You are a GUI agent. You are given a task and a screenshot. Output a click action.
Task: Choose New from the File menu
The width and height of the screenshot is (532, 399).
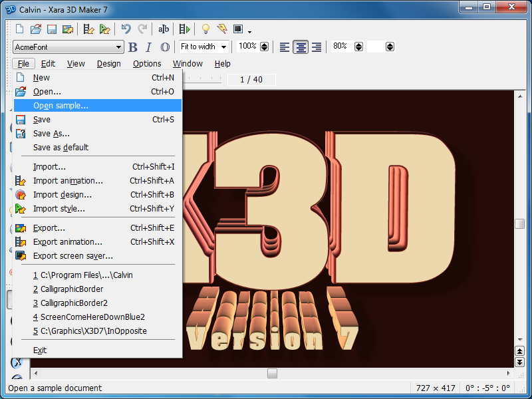pos(98,78)
